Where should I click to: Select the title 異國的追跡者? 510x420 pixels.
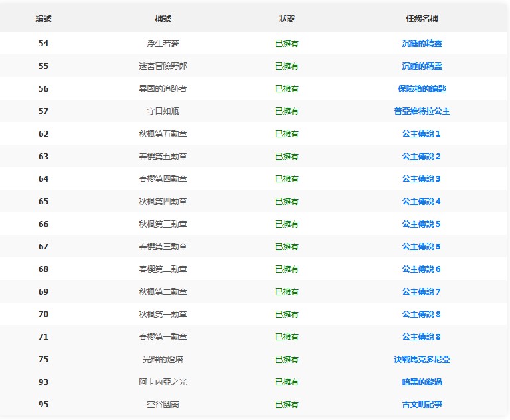pos(163,89)
